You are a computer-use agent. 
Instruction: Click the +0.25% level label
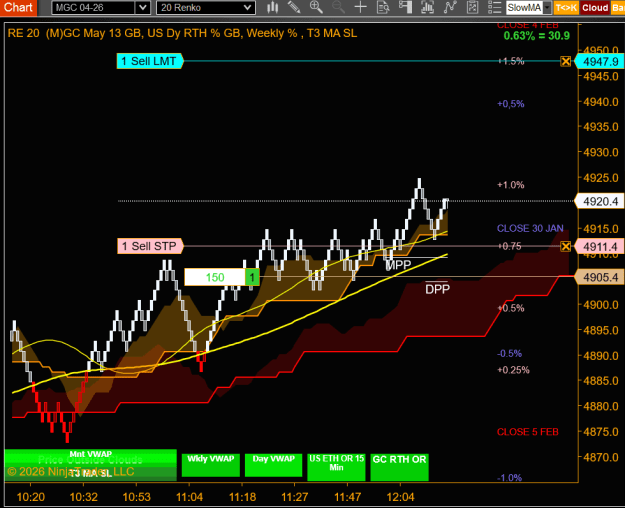[513, 370]
